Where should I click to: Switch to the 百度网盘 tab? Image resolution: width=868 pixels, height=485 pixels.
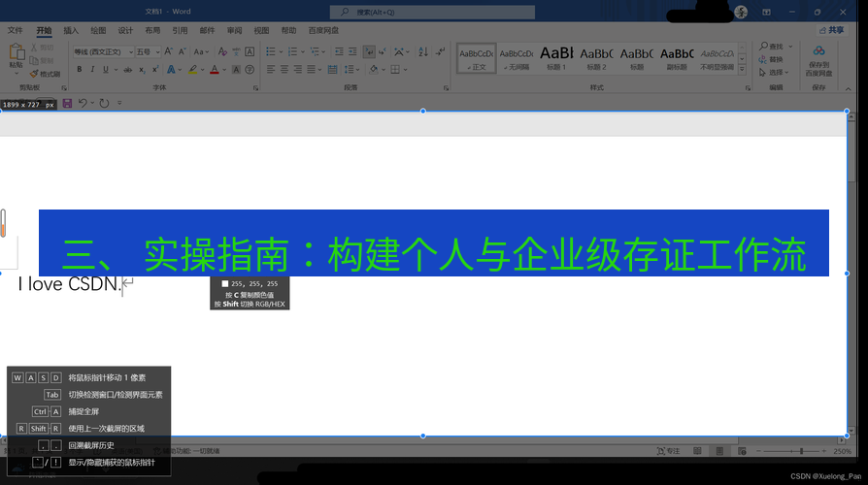pos(323,30)
